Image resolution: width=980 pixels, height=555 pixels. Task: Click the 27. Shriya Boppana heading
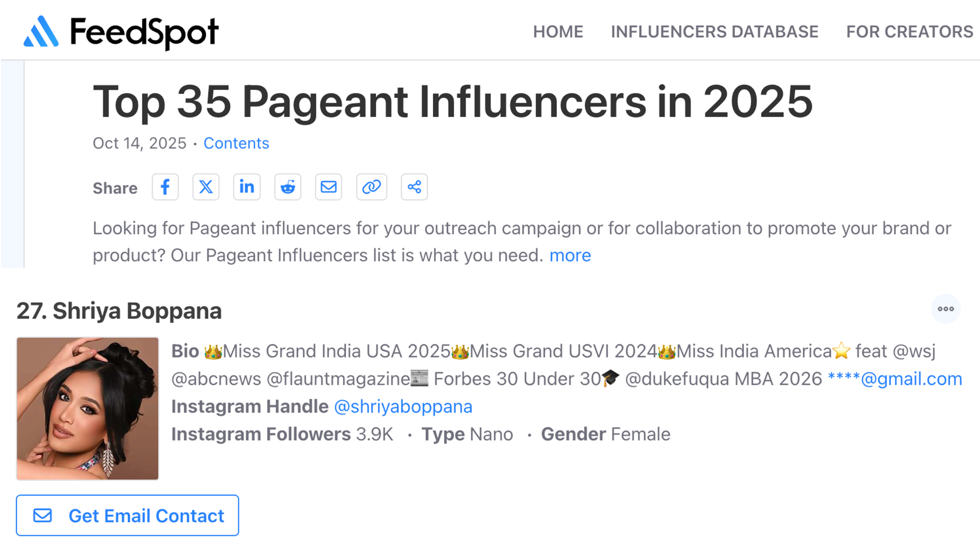[119, 311]
